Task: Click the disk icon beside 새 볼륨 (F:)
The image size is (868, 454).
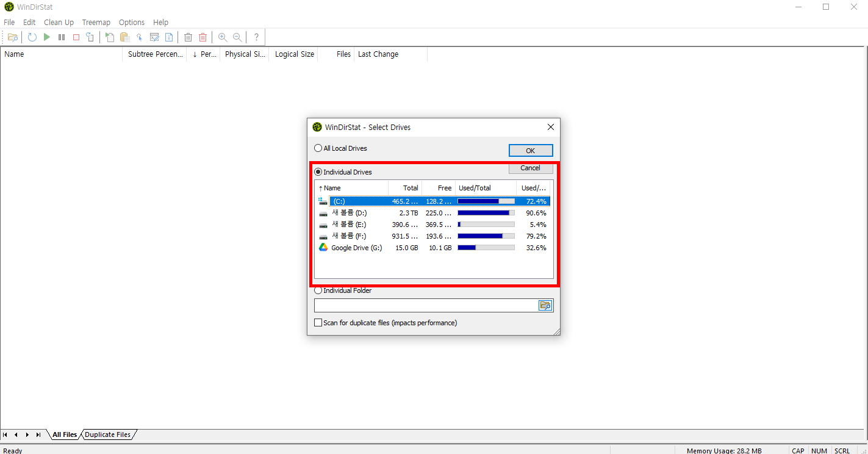Action: coord(323,236)
